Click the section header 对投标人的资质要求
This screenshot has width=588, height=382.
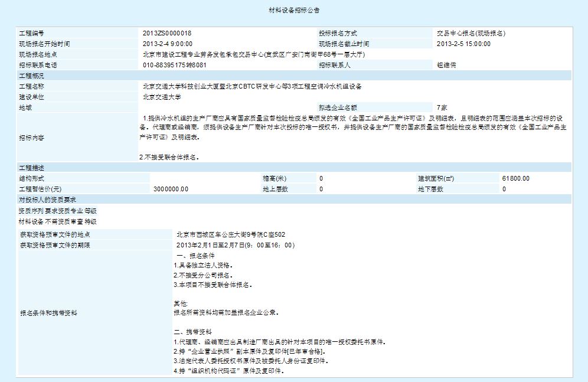click(47, 200)
